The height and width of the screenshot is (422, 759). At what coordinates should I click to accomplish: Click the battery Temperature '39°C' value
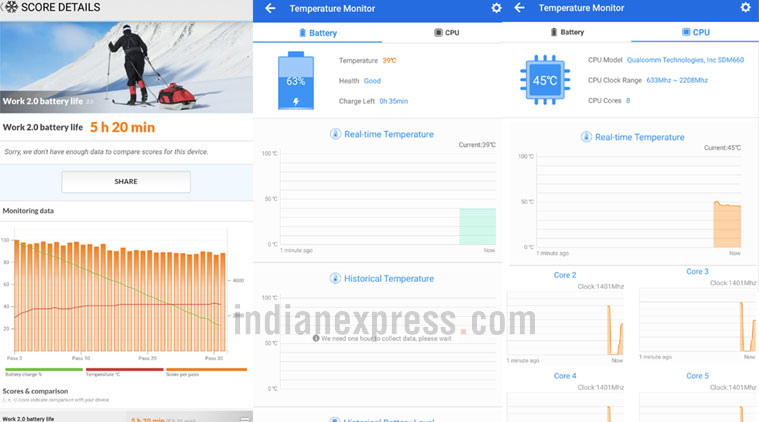[x=389, y=60]
